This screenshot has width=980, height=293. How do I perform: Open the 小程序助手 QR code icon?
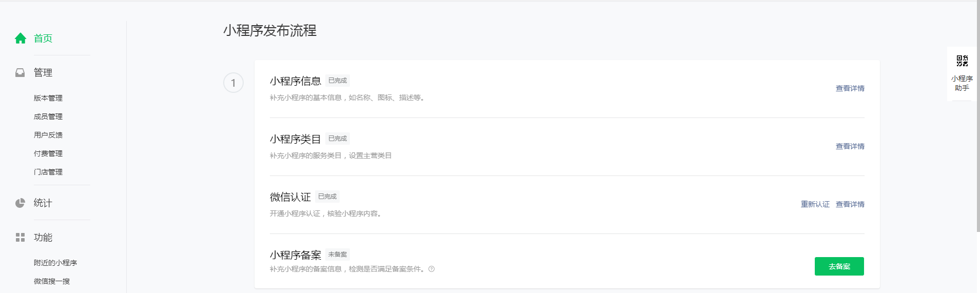(x=962, y=61)
